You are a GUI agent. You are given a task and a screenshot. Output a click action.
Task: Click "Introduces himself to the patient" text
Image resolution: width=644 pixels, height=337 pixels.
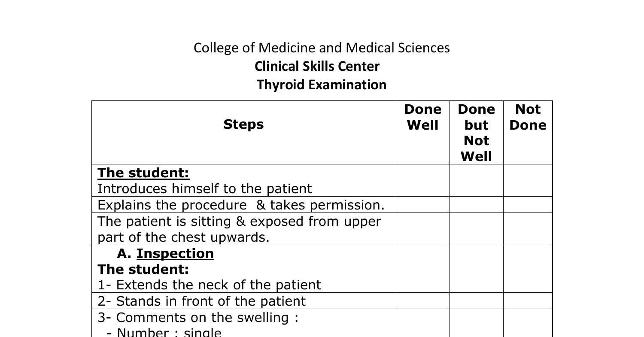[x=205, y=189]
